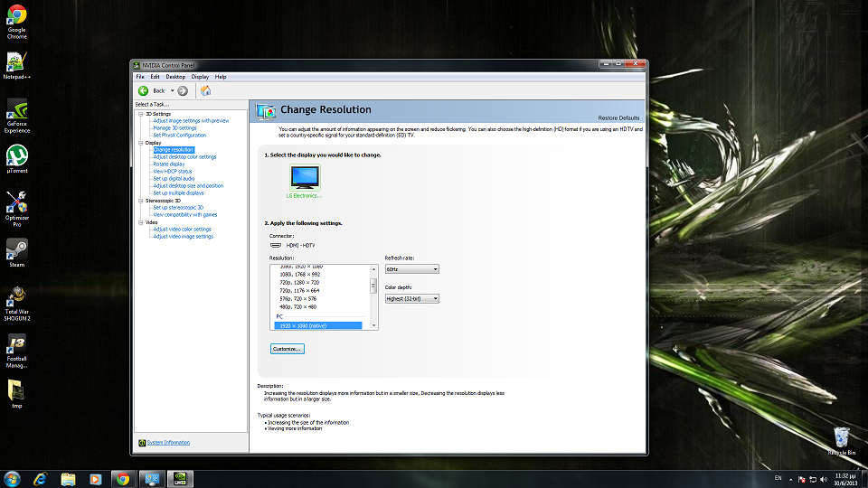Open the Refresh rate dropdown
868x488 pixels.
(x=412, y=269)
